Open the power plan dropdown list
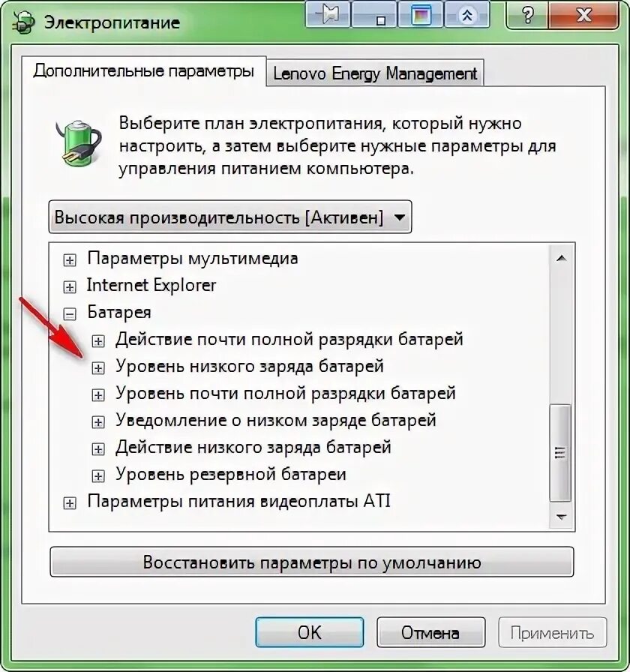The height and width of the screenshot is (672, 630). (230, 217)
